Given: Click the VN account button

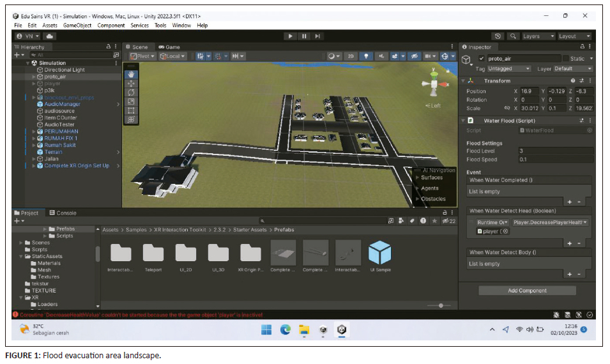Looking at the screenshot, I should point(28,36).
